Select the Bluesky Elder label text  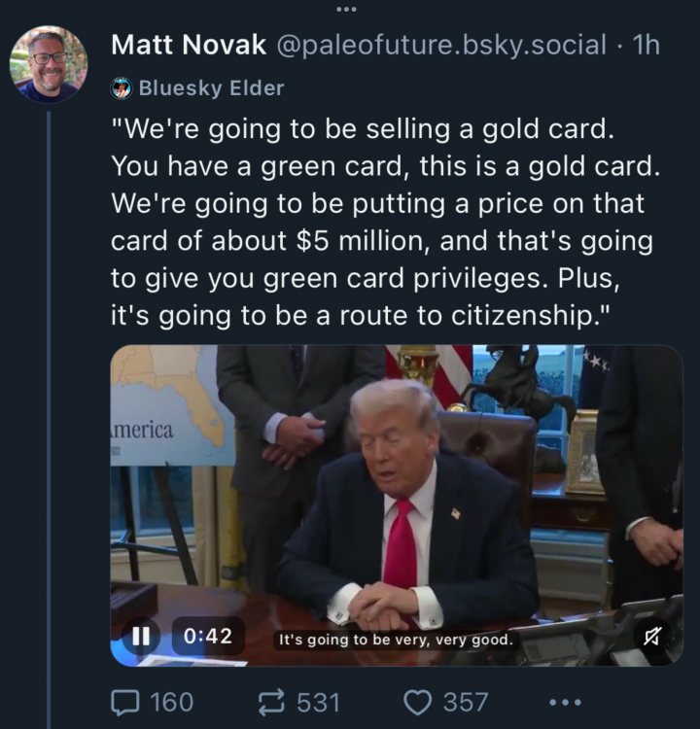(211, 88)
